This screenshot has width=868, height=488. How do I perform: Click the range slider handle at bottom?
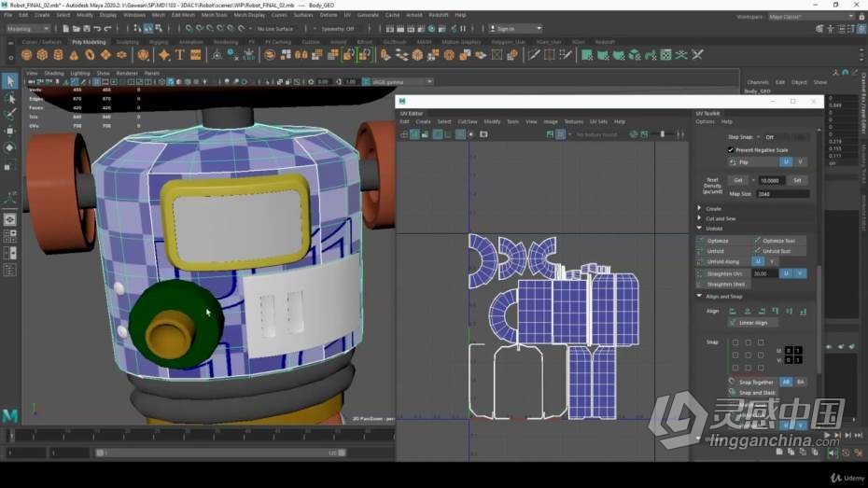pyautogui.click(x=100, y=453)
